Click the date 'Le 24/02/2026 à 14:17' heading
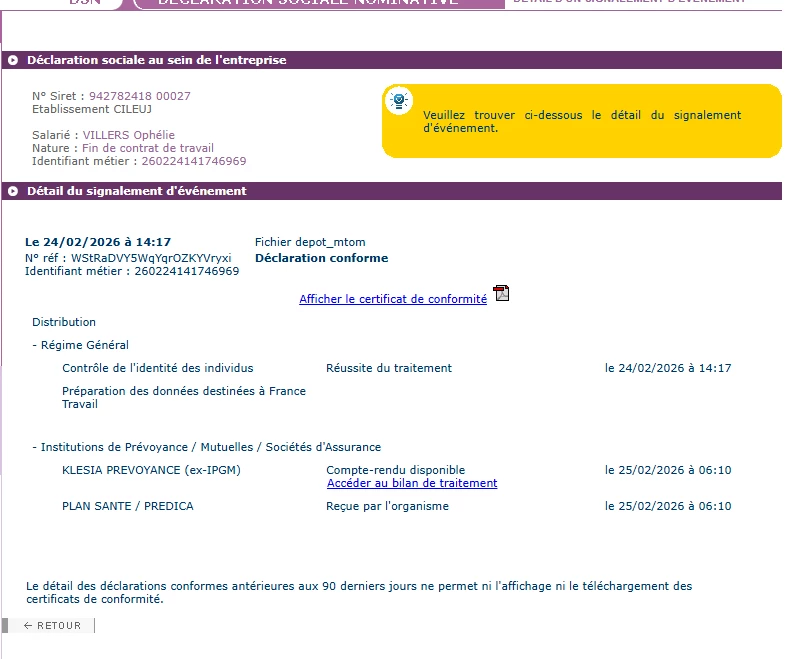This screenshot has height=659, width=796. (x=98, y=242)
